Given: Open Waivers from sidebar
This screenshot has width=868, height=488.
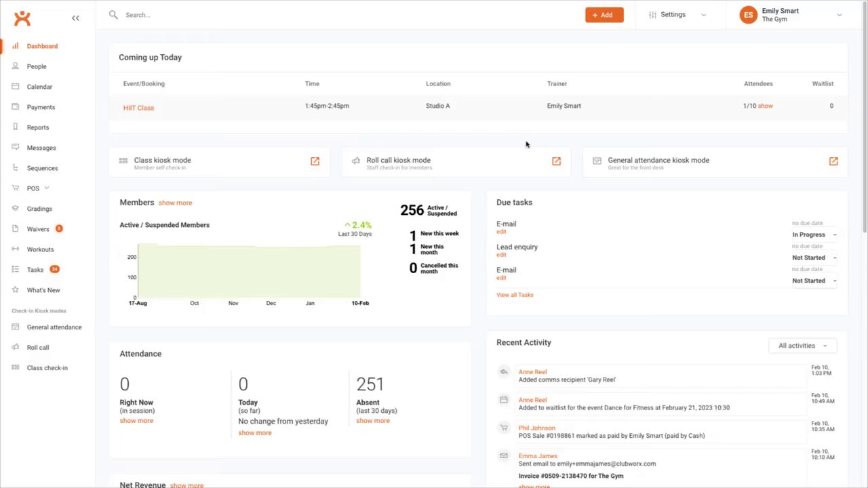Looking at the screenshot, I should tap(38, 229).
